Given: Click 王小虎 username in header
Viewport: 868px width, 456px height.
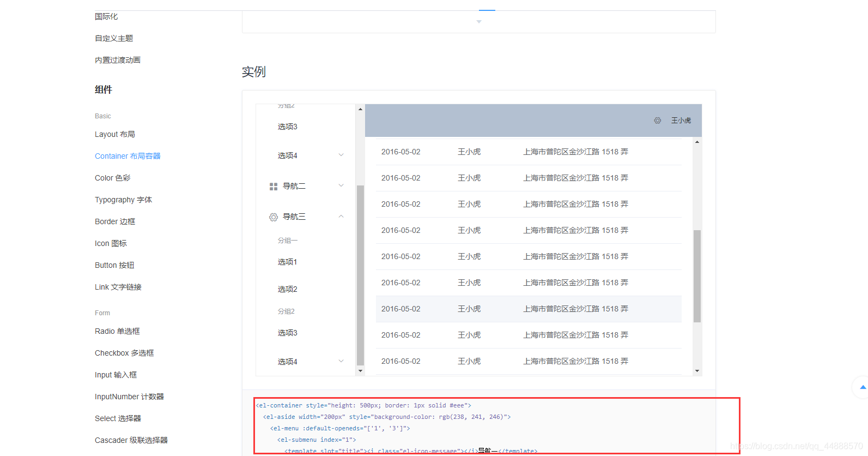Looking at the screenshot, I should tap(681, 121).
